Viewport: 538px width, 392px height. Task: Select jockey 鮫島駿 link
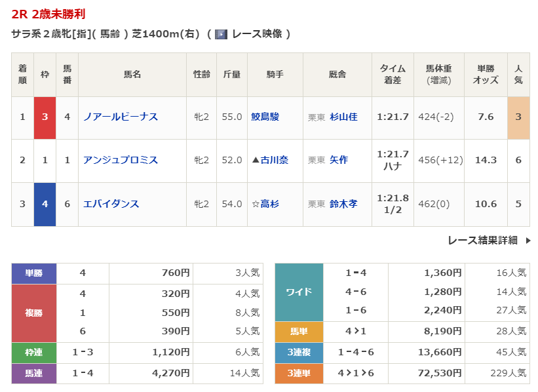pyautogui.click(x=265, y=117)
